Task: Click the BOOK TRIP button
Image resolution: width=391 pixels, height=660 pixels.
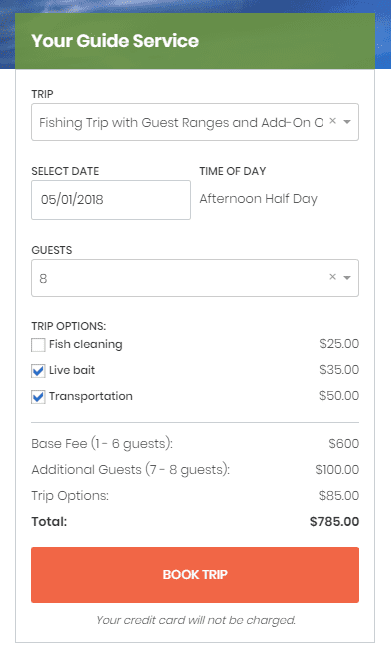Action: pos(195,575)
